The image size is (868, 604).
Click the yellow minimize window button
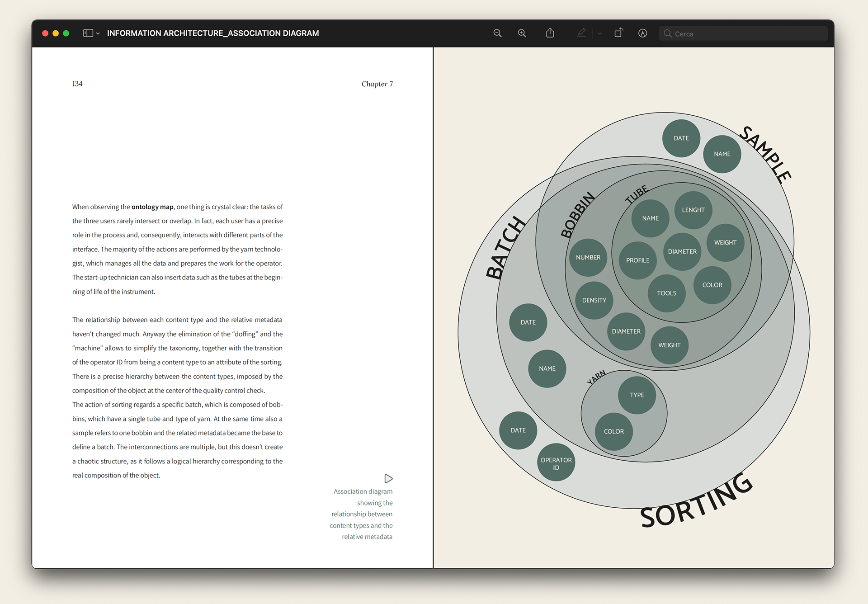(x=56, y=33)
